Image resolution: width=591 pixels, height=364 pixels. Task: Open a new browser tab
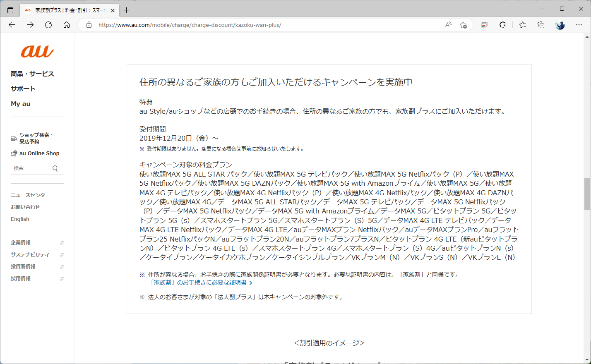(127, 10)
